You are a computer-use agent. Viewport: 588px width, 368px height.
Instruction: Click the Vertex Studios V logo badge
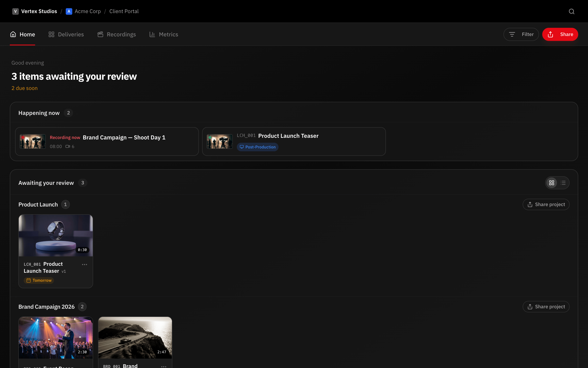[x=16, y=11]
